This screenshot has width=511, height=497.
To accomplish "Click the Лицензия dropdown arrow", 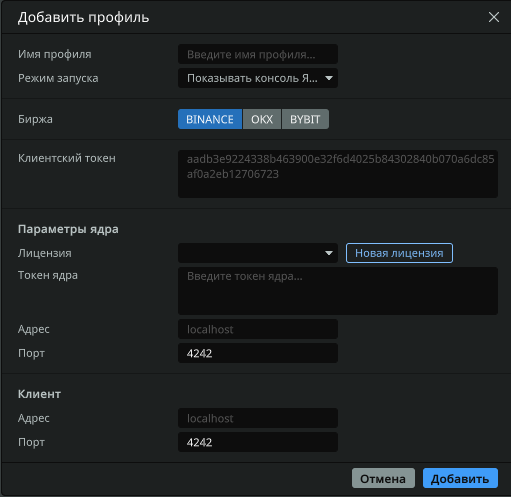I will pos(329,253).
